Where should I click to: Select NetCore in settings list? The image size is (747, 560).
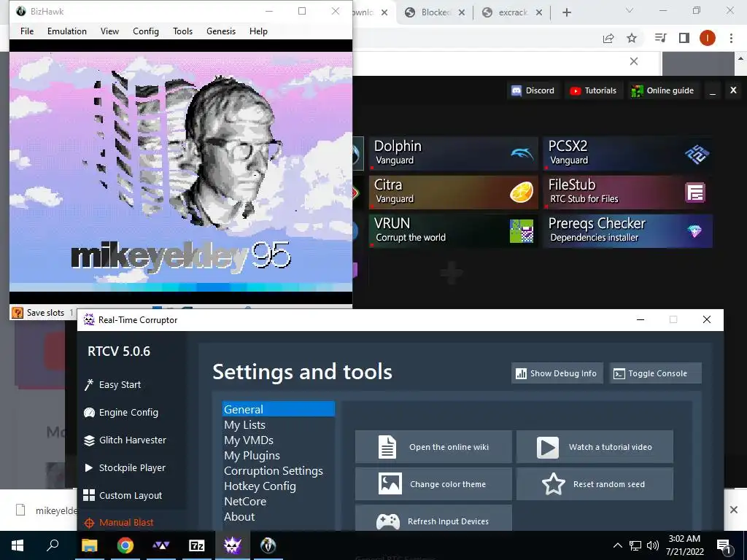coord(279,502)
